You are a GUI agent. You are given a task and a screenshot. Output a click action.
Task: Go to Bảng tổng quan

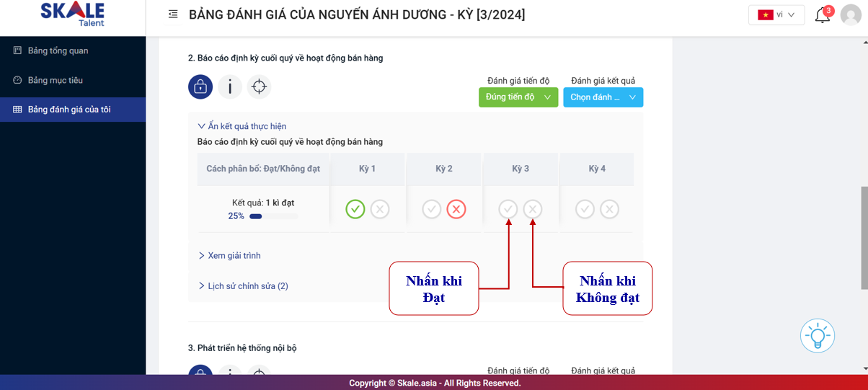click(58, 51)
